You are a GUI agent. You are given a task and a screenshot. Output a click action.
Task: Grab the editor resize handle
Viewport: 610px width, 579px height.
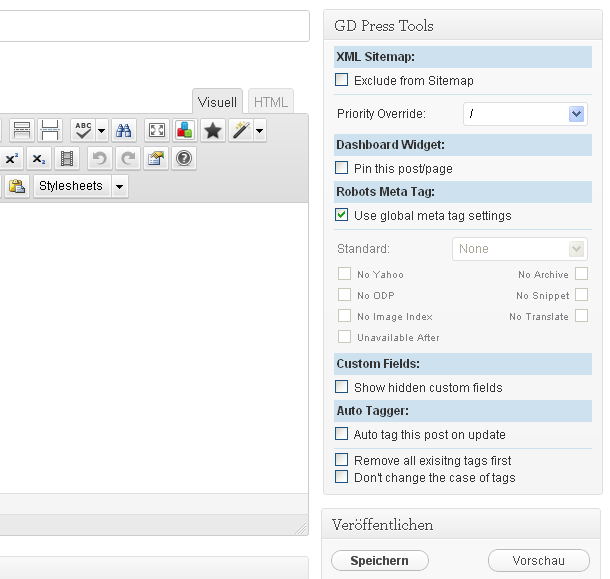pos(301,528)
